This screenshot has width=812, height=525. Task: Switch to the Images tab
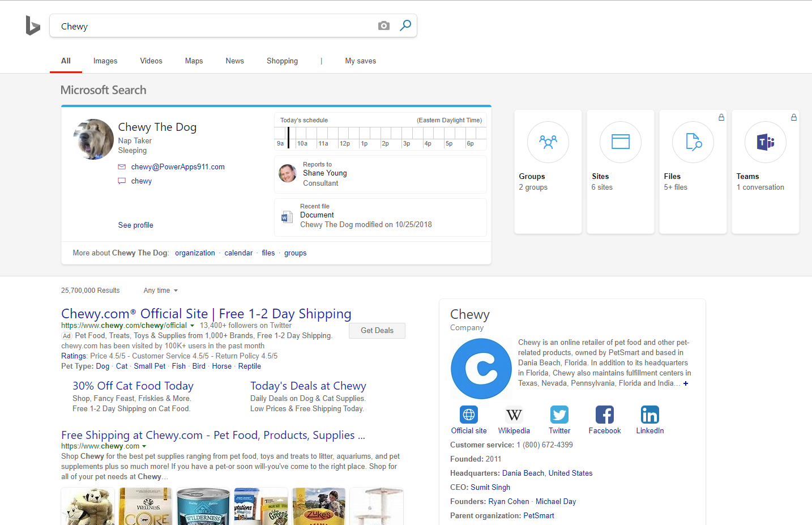point(105,61)
